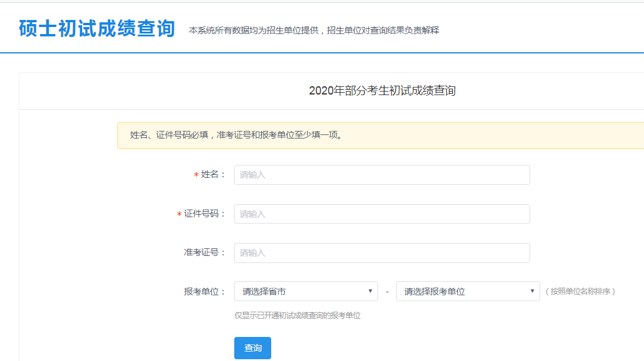Click the data disclaimer text beside the title

point(314,31)
